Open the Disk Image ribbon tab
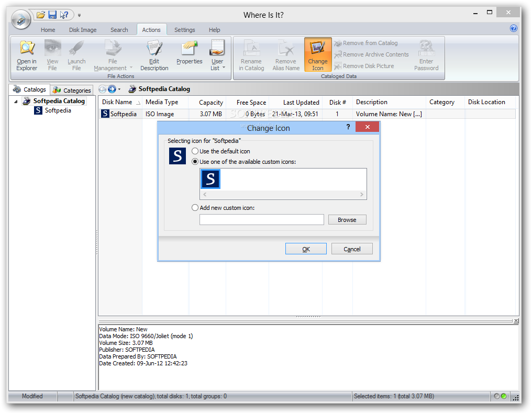This screenshot has width=532, height=414. [83, 30]
